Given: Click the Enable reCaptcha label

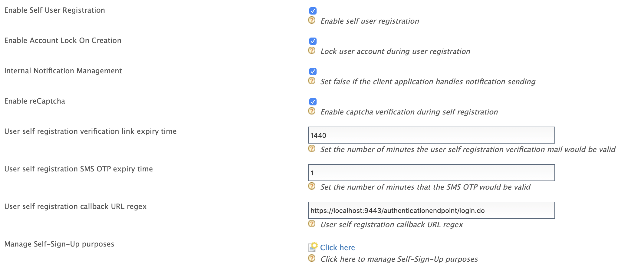Looking at the screenshot, I should click(x=34, y=101).
